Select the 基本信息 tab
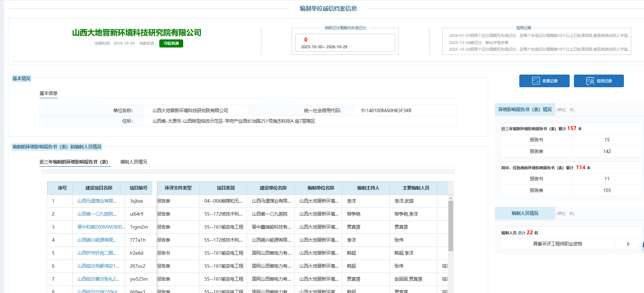This screenshot has width=644, height=293. point(48,93)
